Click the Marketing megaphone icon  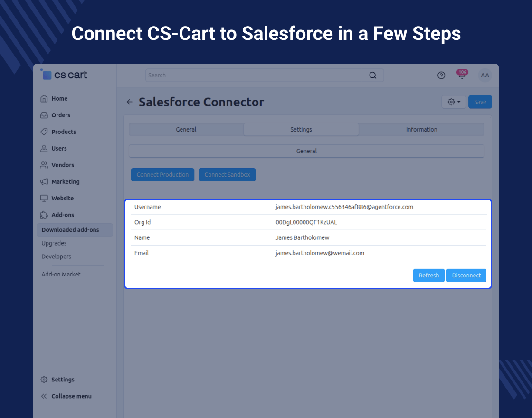pos(44,182)
